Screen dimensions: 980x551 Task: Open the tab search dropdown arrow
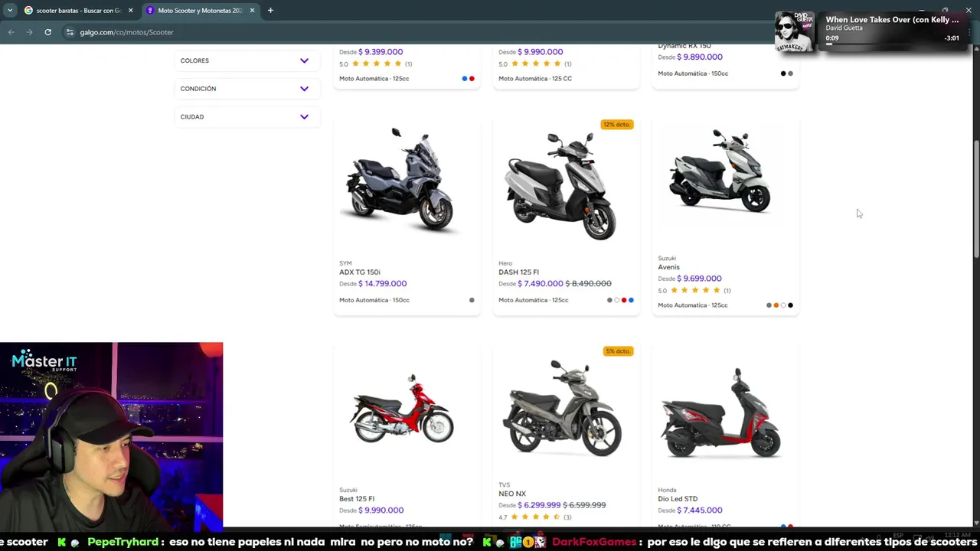click(x=9, y=11)
